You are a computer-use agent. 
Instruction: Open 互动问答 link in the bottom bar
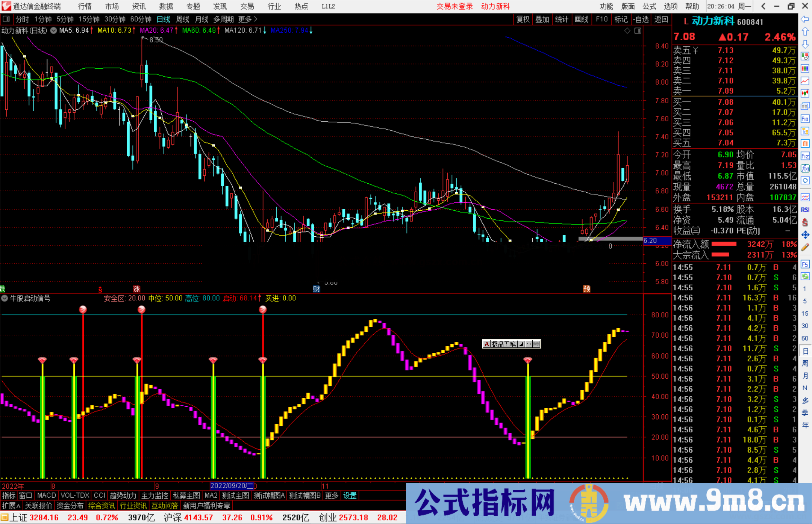coord(165,506)
